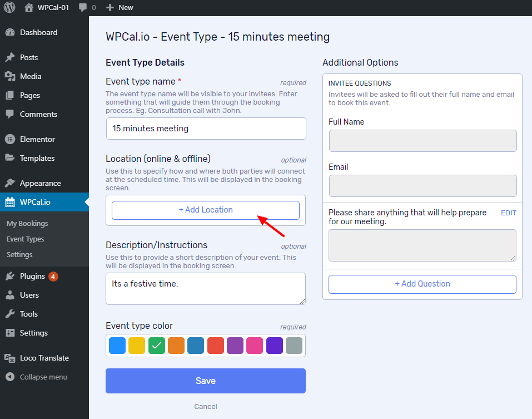Click the comments bubble icon in admin bar
Viewport: 532px width, 419px height.
(82, 7)
